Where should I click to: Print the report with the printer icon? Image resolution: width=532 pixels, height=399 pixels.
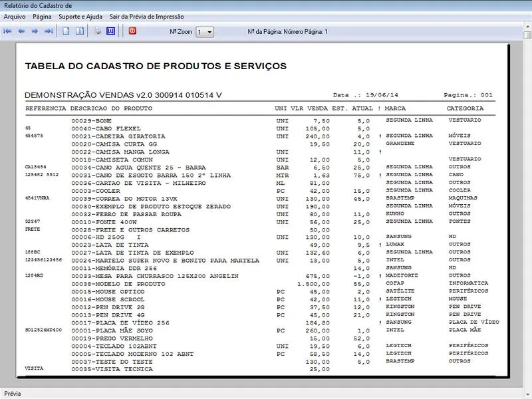coord(97,31)
